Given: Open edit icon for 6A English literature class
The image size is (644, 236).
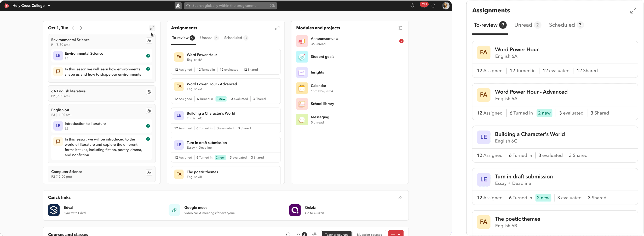Looking at the screenshot, I should click(x=149, y=92).
